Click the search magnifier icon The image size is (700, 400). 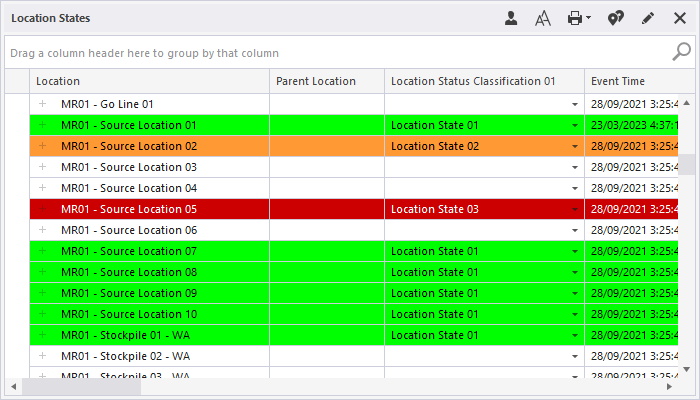[680, 52]
